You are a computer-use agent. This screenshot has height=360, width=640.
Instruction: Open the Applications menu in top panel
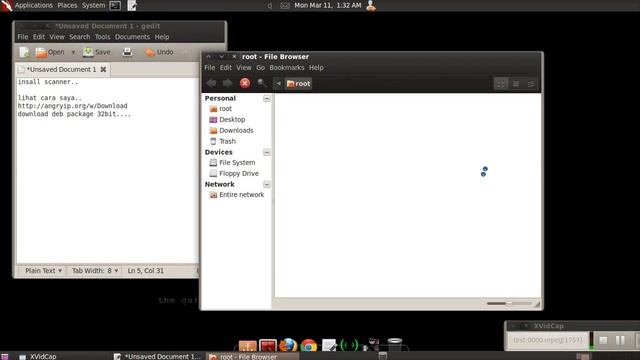[33, 5]
